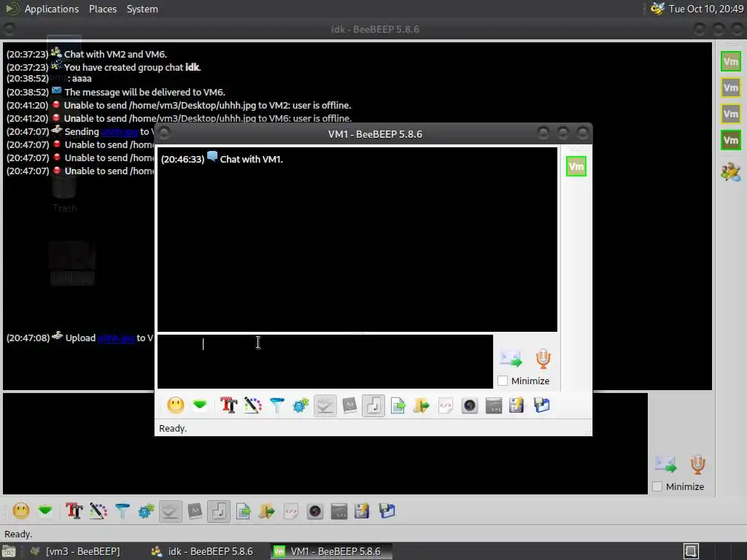Open uhhh.jpg link in Sending line
Viewport: 747px width, 560px height.
(119, 132)
